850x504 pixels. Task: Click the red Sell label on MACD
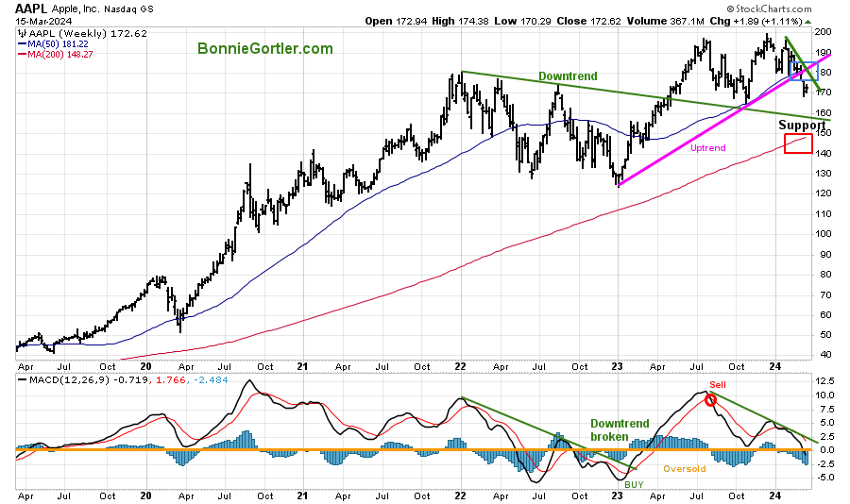(718, 385)
